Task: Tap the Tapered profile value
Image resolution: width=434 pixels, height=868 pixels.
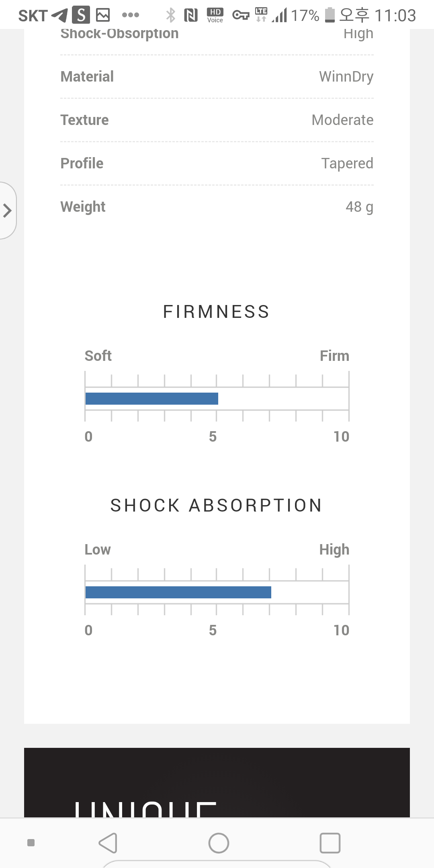Action: tap(347, 164)
